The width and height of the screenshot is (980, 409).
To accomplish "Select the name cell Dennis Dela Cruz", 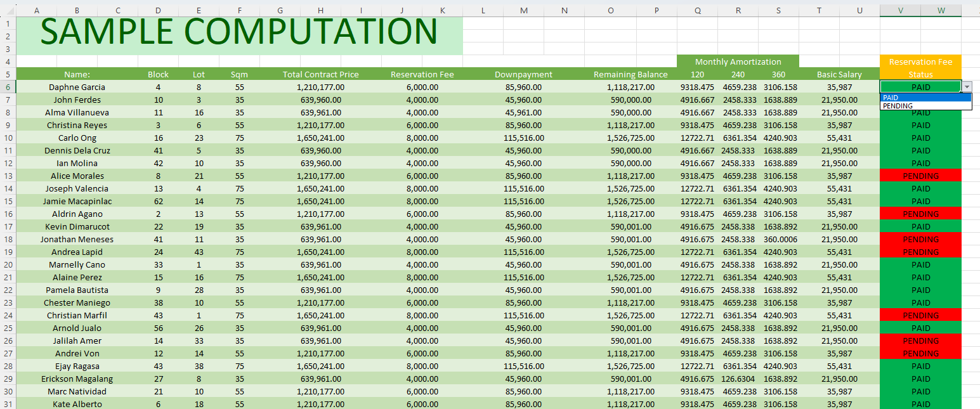I will [x=77, y=150].
